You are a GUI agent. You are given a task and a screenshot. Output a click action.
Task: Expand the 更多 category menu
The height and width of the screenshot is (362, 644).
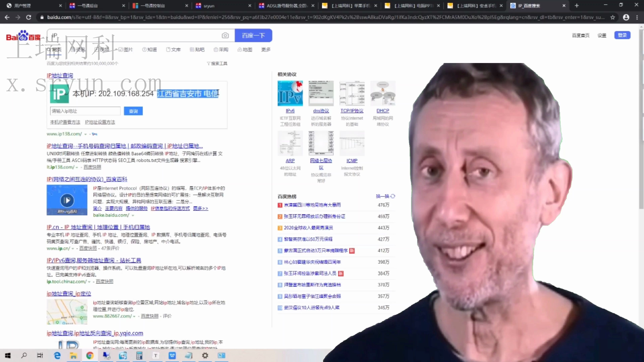point(266,49)
